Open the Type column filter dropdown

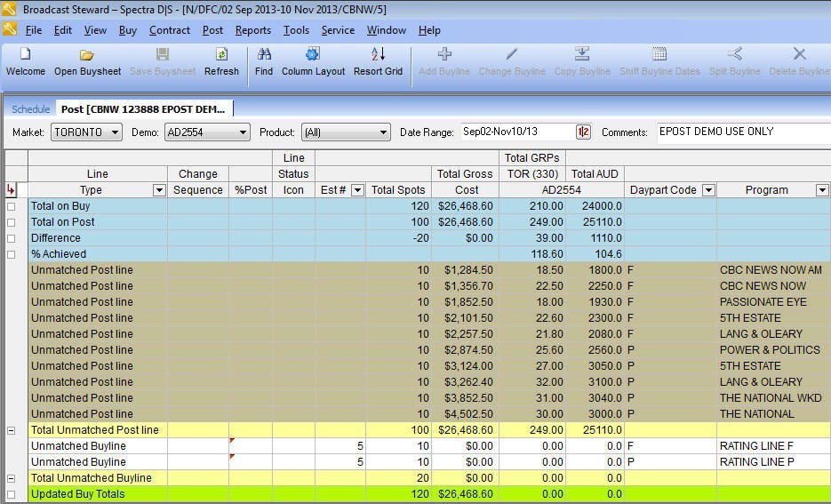pyautogui.click(x=159, y=190)
